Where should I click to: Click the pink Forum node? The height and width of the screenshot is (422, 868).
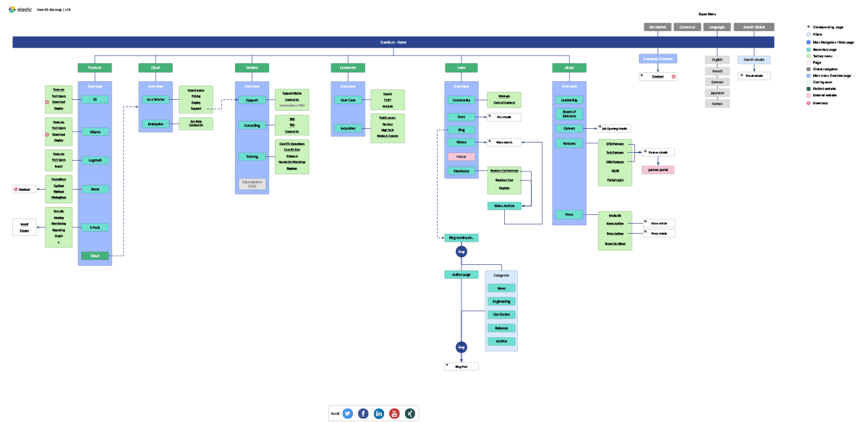(x=461, y=156)
